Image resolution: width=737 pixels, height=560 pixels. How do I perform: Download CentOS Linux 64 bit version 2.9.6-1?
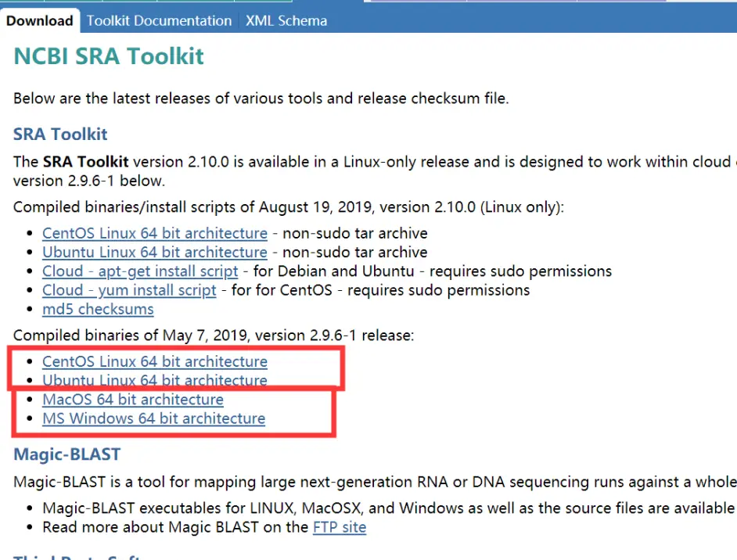pyautogui.click(x=155, y=361)
